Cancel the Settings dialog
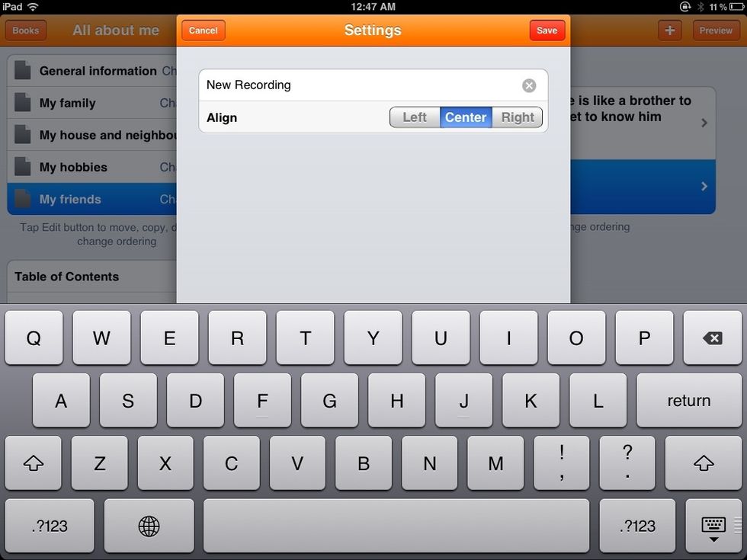The width and height of the screenshot is (747, 560). 203,30
